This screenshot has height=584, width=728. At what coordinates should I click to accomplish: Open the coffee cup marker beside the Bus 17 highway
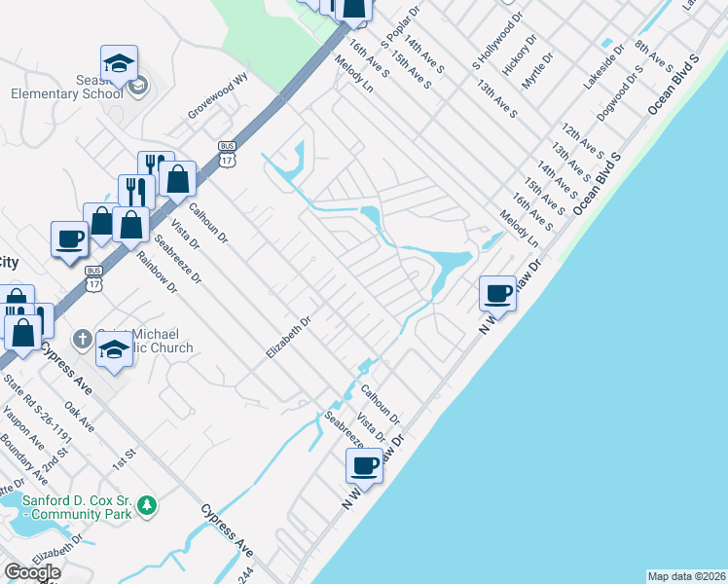pyautogui.click(x=70, y=240)
